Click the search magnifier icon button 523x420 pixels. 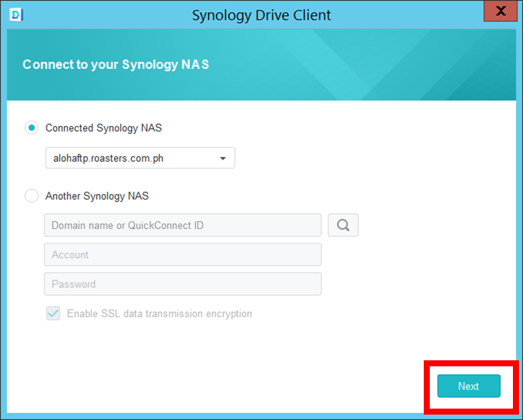[x=343, y=225]
